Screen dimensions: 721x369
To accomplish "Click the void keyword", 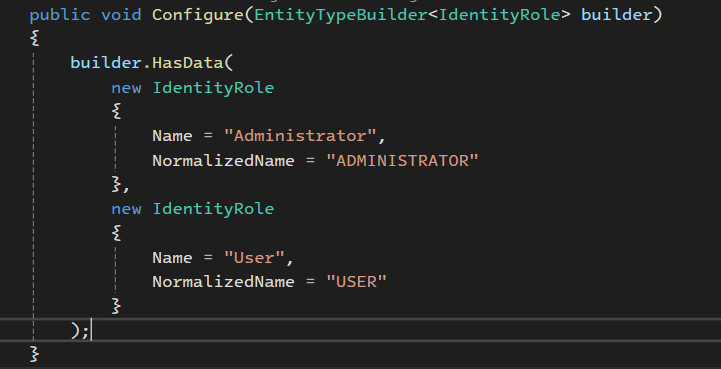I will [x=121, y=15].
